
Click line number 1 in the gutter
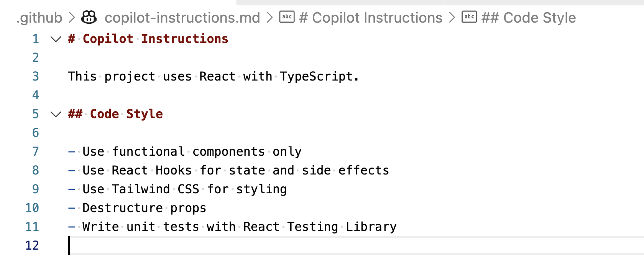[36, 39]
